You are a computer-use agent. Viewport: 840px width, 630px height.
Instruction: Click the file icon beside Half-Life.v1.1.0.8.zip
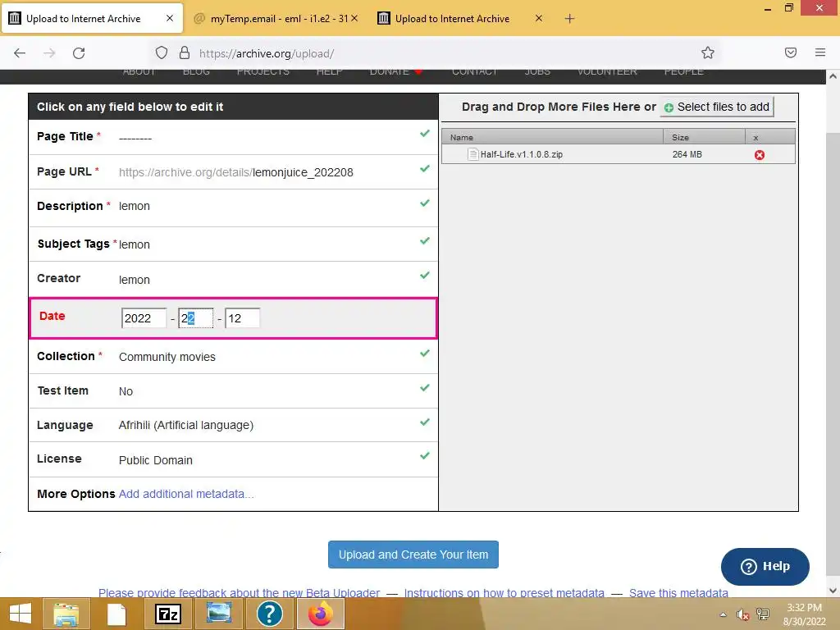click(x=473, y=154)
